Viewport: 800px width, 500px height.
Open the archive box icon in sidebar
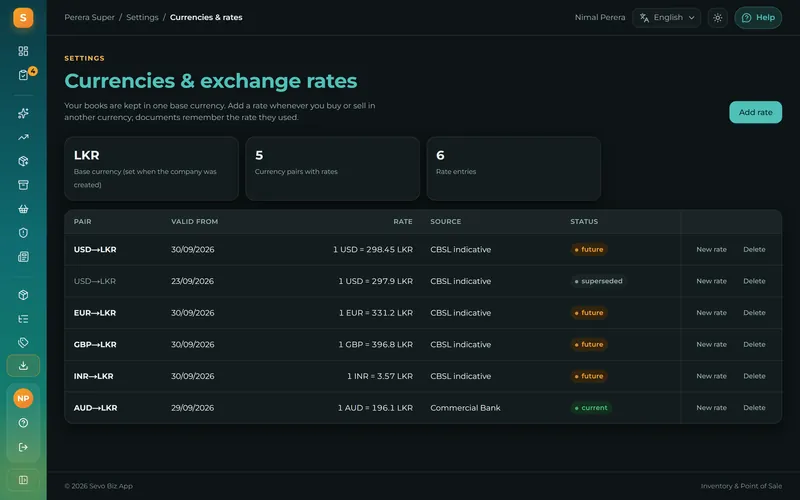pos(23,185)
